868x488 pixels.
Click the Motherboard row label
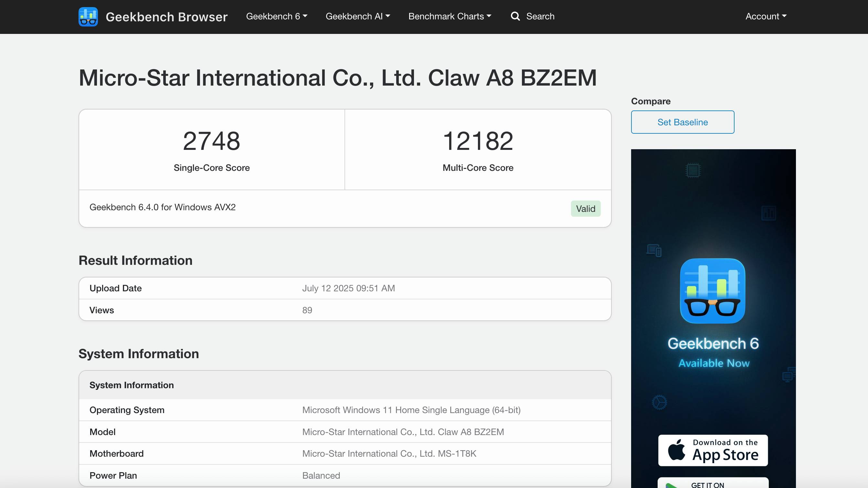[116, 454]
